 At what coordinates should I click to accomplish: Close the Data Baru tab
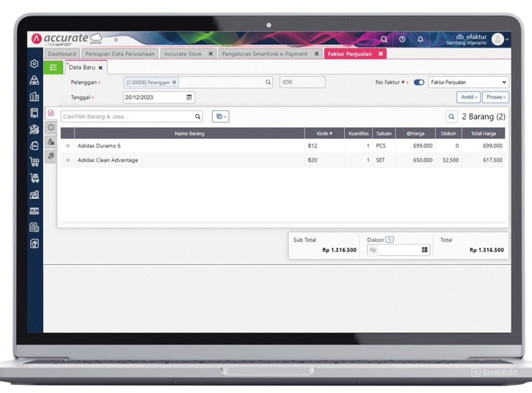[x=100, y=68]
